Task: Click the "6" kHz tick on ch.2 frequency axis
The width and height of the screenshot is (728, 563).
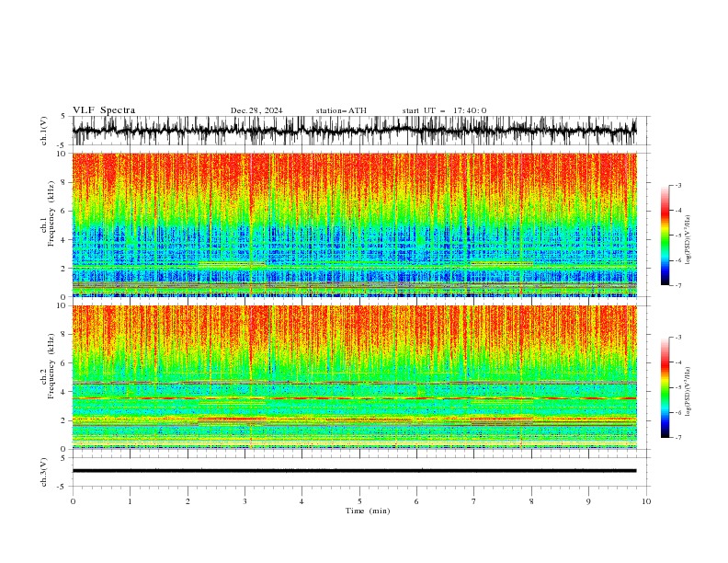Action: (64, 362)
